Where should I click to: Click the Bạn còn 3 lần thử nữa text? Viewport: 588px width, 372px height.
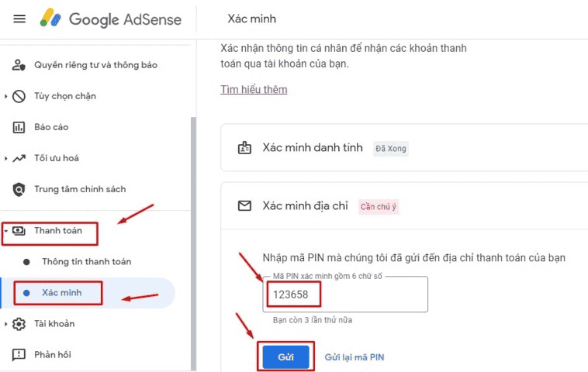tap(313, 320)
